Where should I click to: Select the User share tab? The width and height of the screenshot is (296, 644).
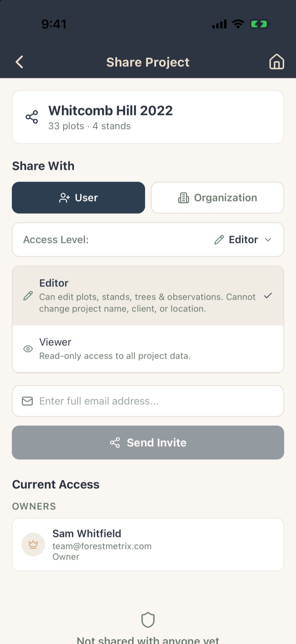(x=79, y=198)
